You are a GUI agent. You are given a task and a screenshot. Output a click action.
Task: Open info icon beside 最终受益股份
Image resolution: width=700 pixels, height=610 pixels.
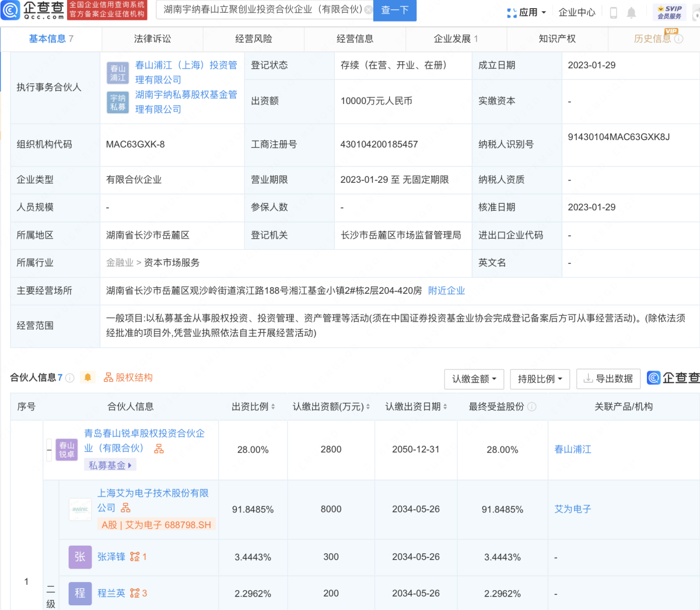click(531, 407)
